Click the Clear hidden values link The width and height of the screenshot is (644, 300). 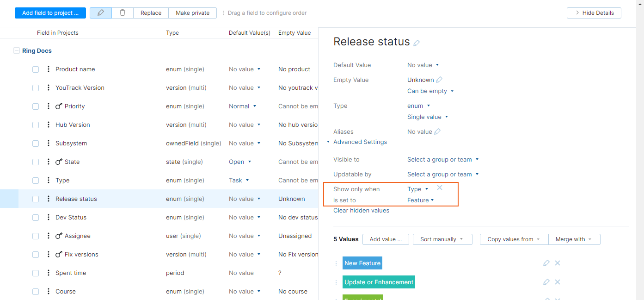pos(361,211)
